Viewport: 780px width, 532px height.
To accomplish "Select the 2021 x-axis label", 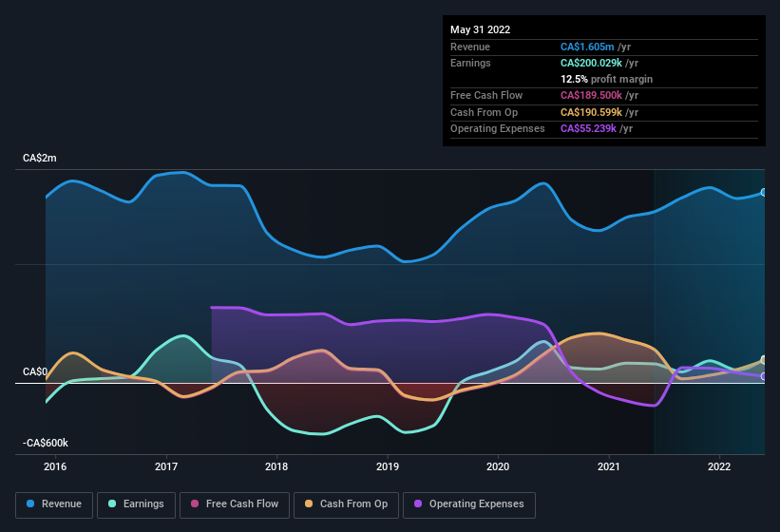I will 609,466.
